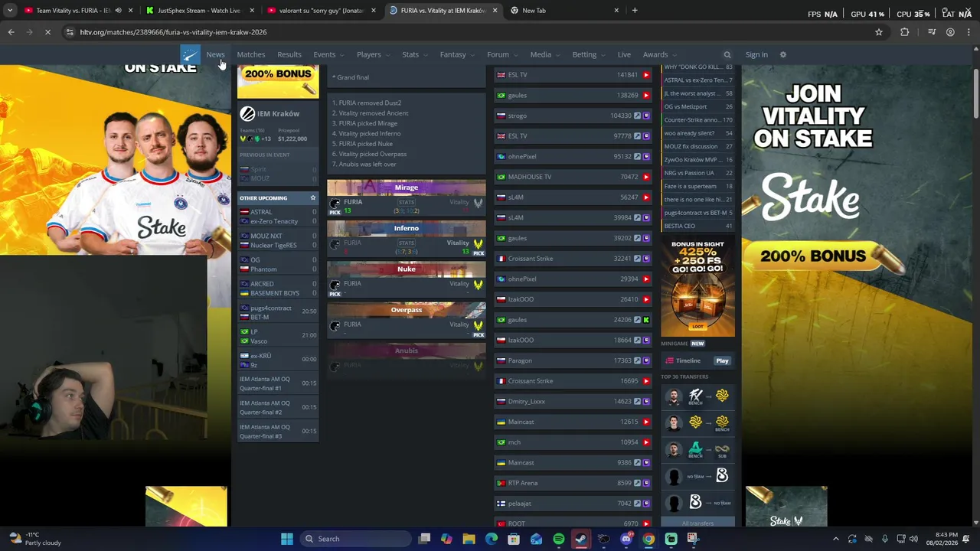Expand the Players menu
The height and width of the screenshot is (551, 980).
(x=373, y=55)
